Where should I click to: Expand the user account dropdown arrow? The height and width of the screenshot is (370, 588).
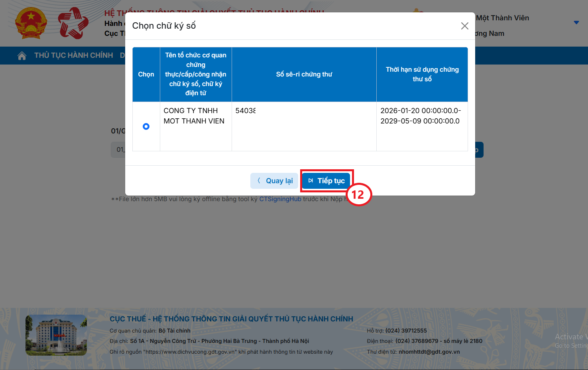576,22
